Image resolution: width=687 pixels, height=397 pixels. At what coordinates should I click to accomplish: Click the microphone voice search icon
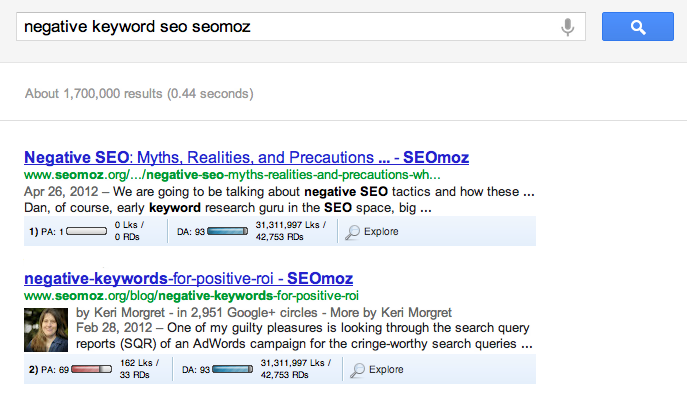[x=567, y=27]
